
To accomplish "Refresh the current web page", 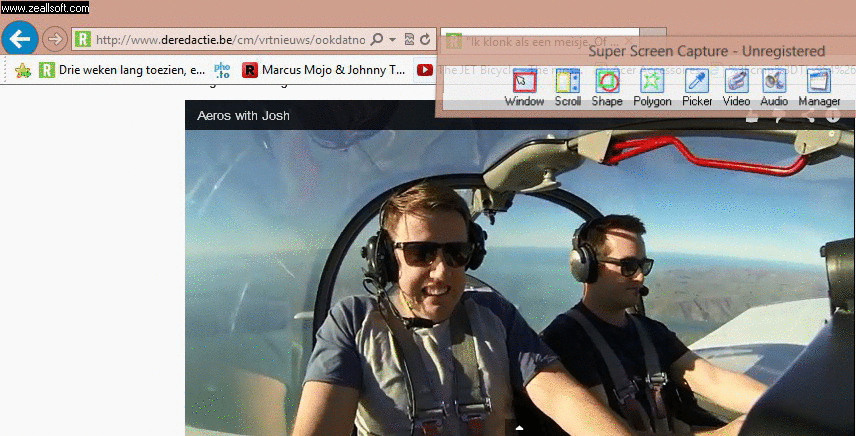I will [426, 40].
